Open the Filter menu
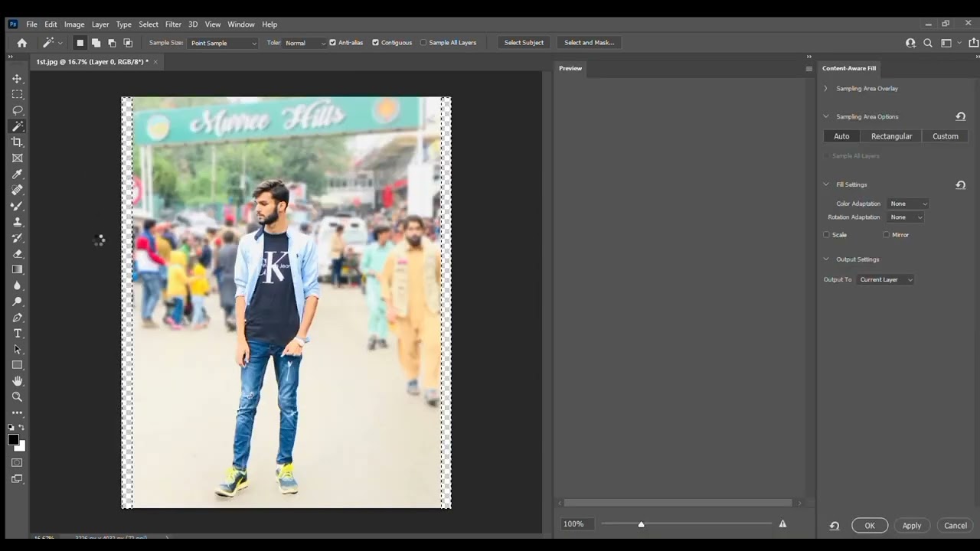The width and height of the screenshot is (980, 551). [x=173, y=24]
